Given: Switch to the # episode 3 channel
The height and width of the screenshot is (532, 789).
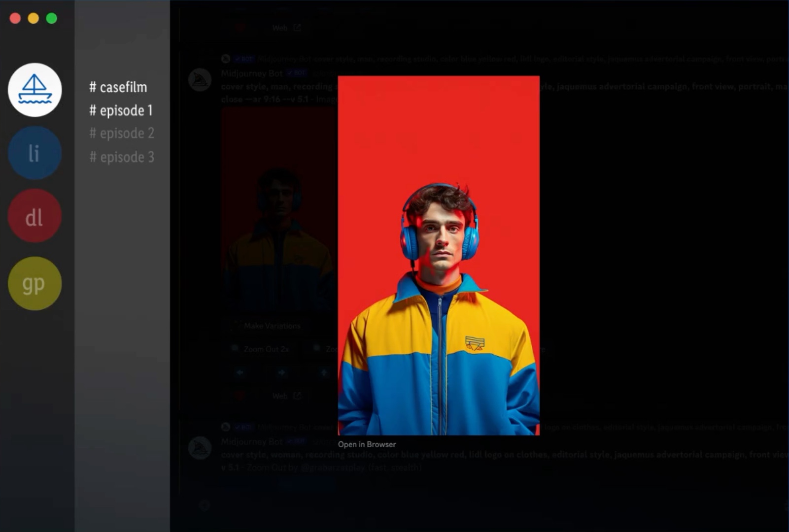Looking at the screenshot, I should pyautogui.click(x=122, y=157).
